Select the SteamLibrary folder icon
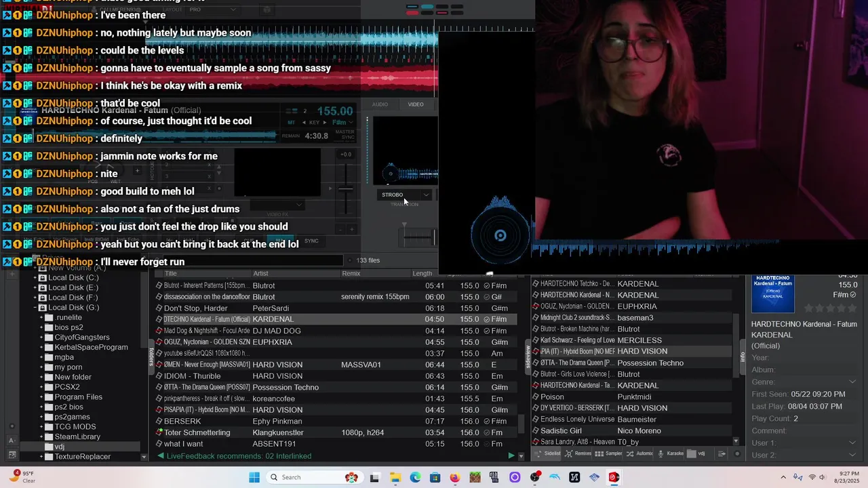 pos(49,436)
